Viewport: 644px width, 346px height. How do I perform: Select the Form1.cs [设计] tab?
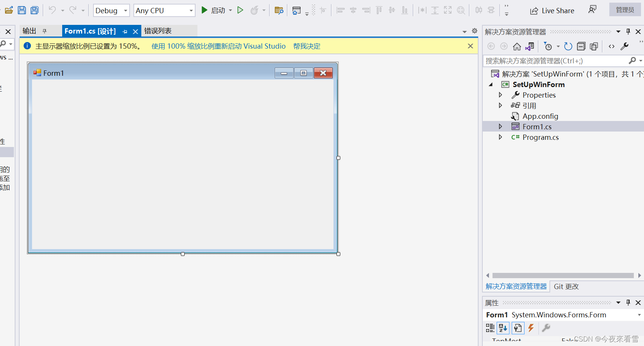[x=90, y=31]
